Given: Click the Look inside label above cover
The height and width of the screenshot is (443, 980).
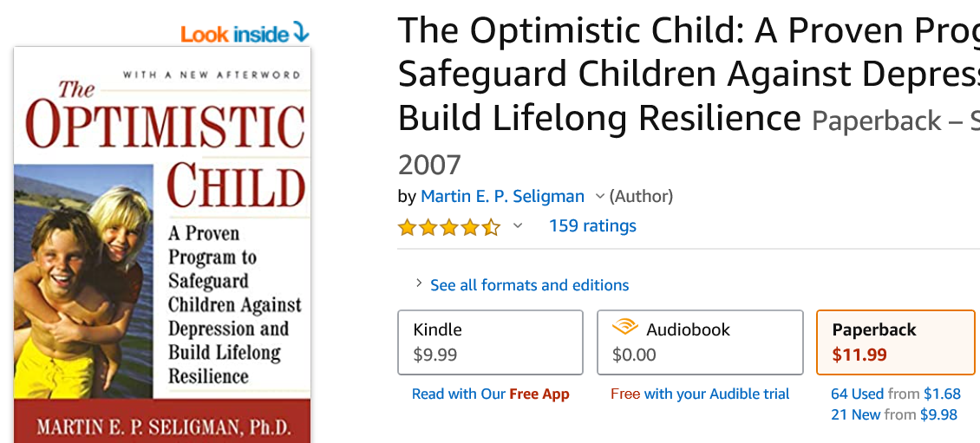Looking at the screenshot, I should pos(234,35).
